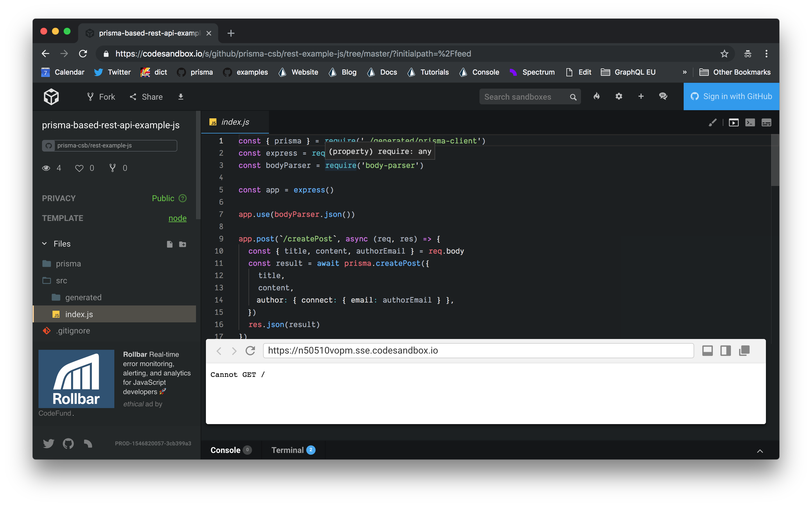The height and width of the screenshot is (506, 812).
Task: Create a new file in Files panel
Action: (x=169, y=244)
